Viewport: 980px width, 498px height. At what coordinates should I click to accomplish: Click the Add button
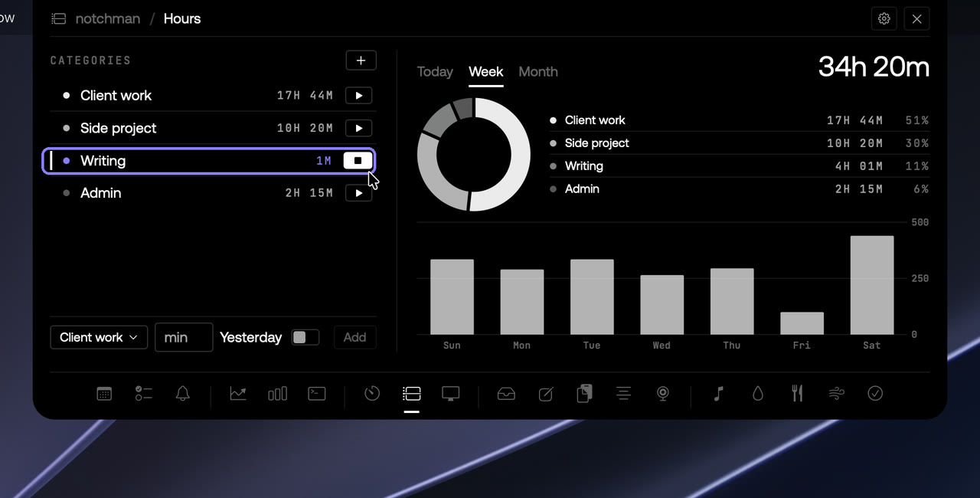354,337
